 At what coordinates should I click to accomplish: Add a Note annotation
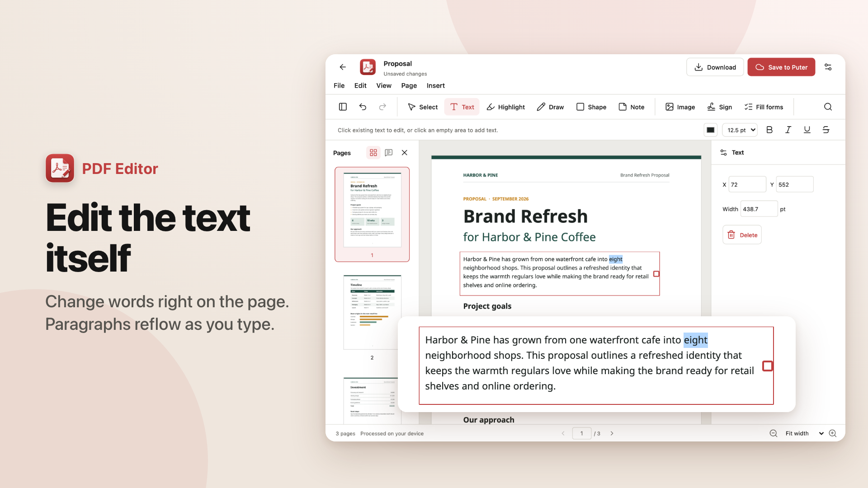click(x=632, y=107)
